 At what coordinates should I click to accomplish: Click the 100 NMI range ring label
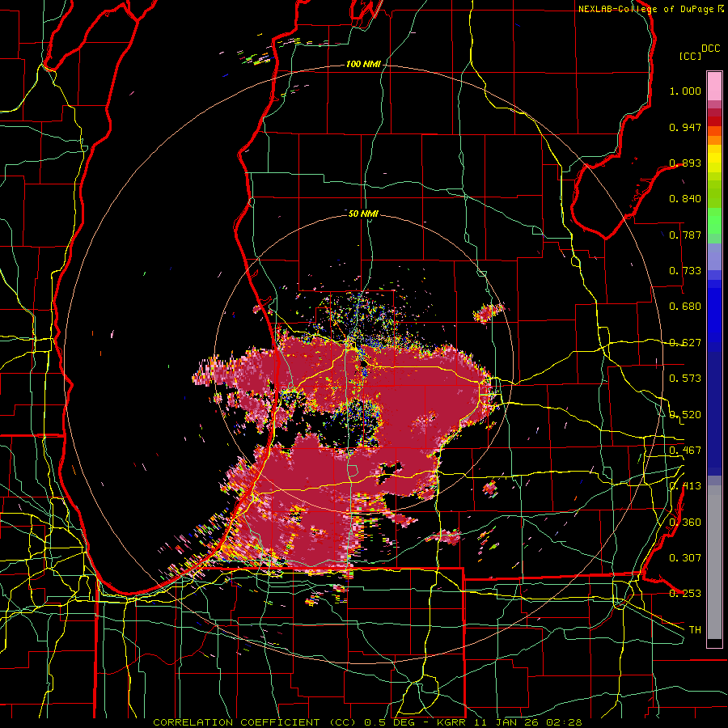tap(363, 64)
